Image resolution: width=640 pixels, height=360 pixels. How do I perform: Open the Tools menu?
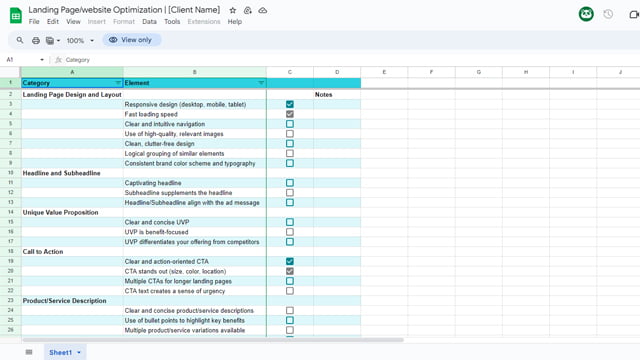tap(172, 22)
